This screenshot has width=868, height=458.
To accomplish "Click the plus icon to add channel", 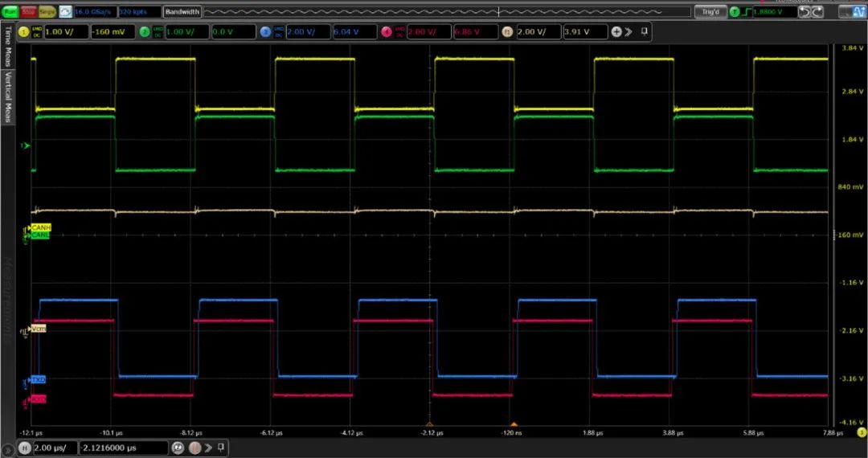I will click(616, 32).
